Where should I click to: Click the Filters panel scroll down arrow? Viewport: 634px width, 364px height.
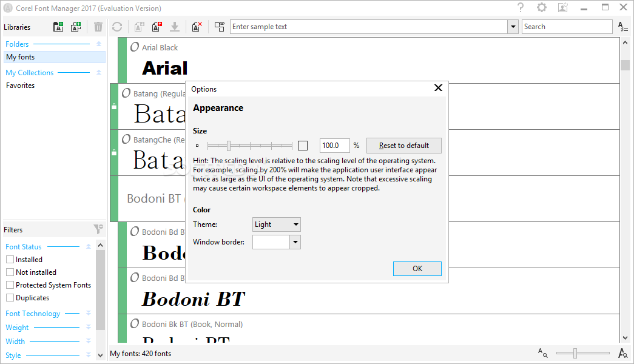(x=100, y=356)
